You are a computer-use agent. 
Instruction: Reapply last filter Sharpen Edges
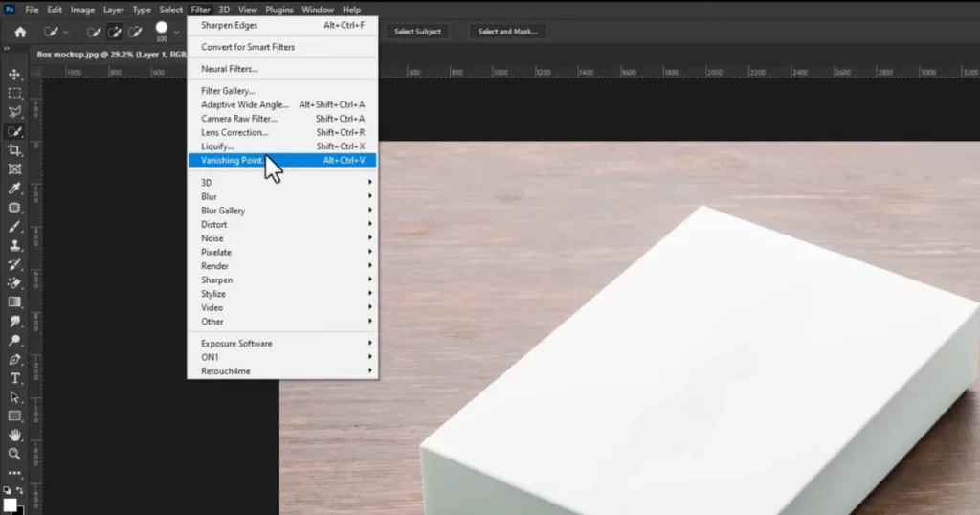click(282, 25)
